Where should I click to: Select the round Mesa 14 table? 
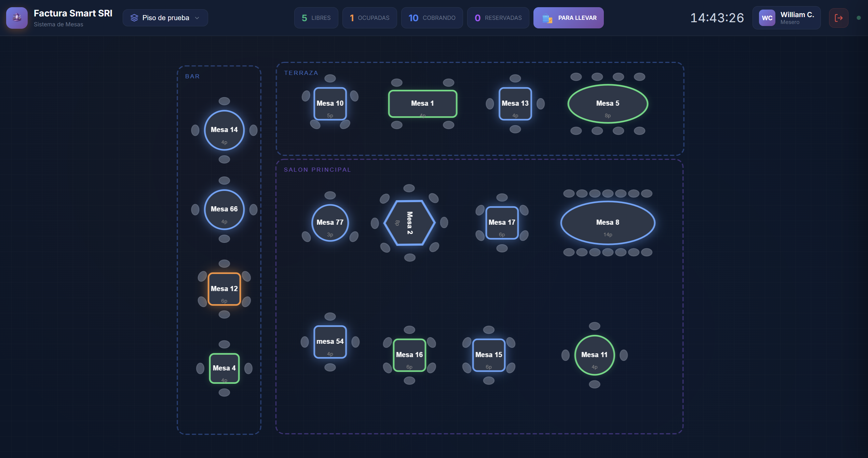224,130
